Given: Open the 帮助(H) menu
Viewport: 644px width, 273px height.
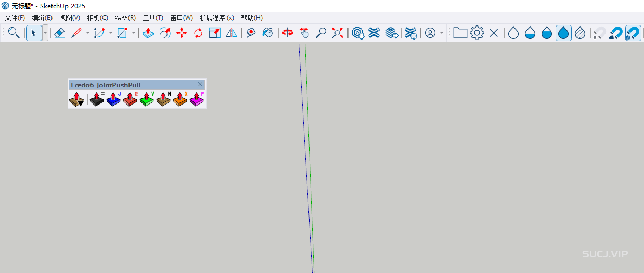Looking at the screenshot, I should [252, 18].
